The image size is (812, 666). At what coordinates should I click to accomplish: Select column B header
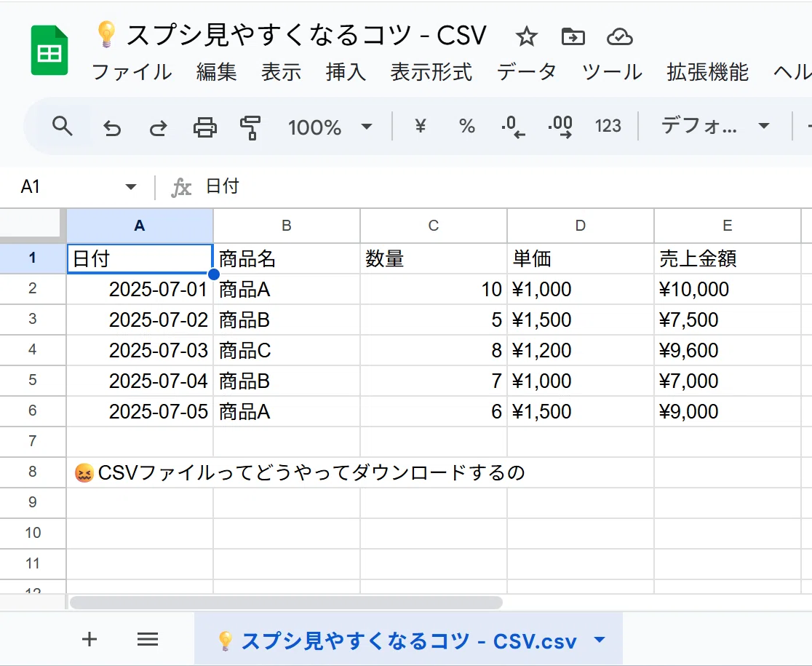click(x=287, y=226)
